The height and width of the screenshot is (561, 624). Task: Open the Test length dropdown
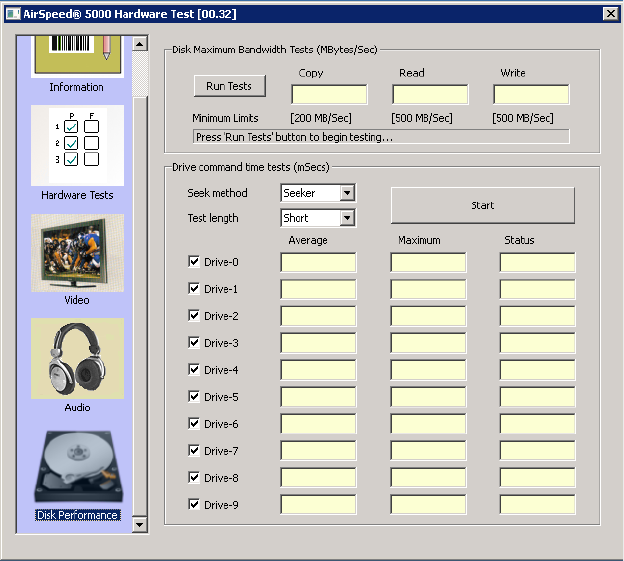347,218
